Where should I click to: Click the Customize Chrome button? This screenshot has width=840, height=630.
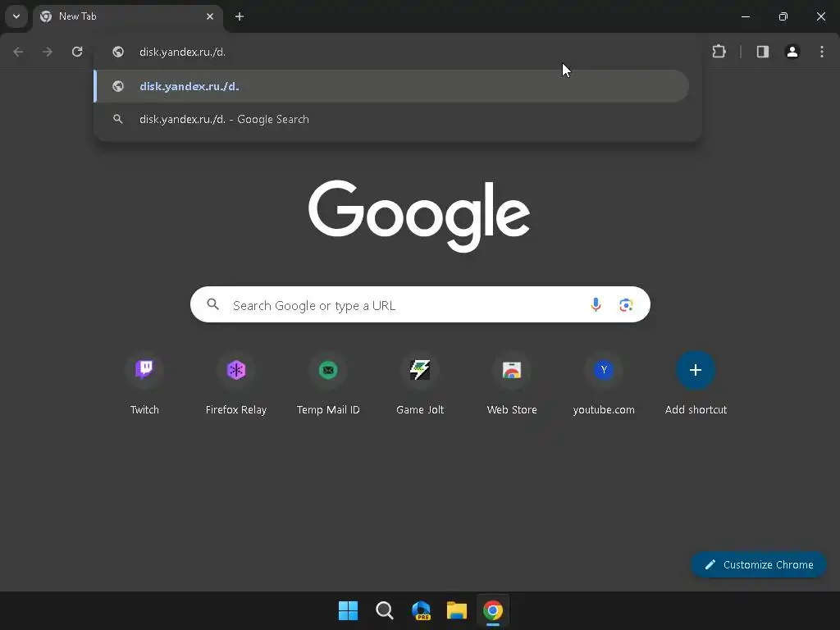click(759, 564)
